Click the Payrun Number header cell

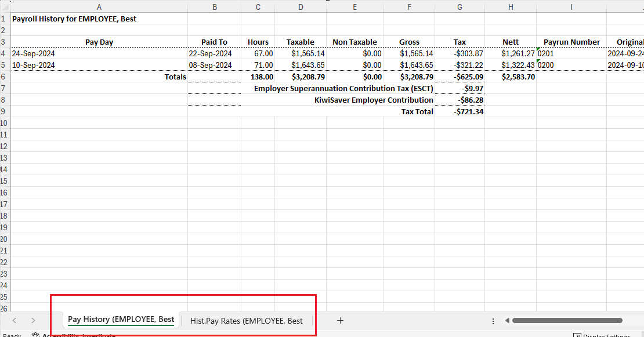[571, 42]
